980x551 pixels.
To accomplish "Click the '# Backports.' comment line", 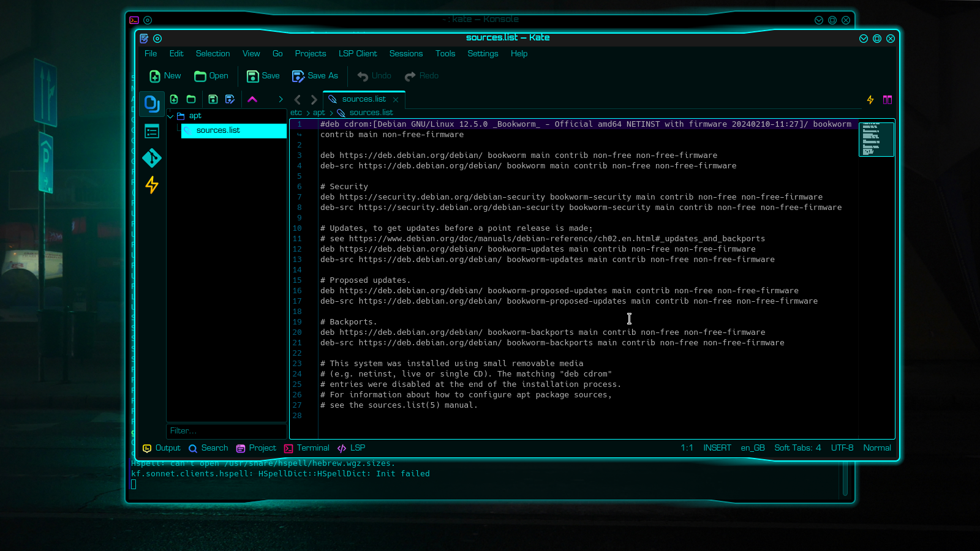I will pos(349,322).
